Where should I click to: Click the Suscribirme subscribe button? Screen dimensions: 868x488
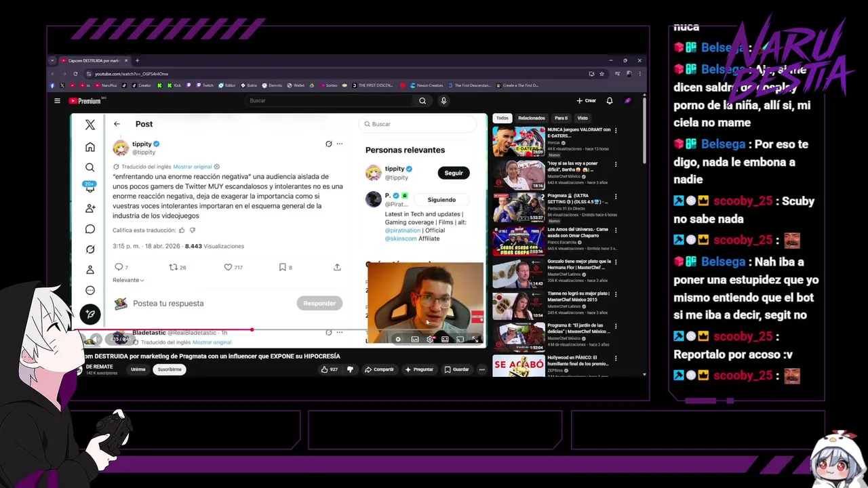[x=170, y=369]
